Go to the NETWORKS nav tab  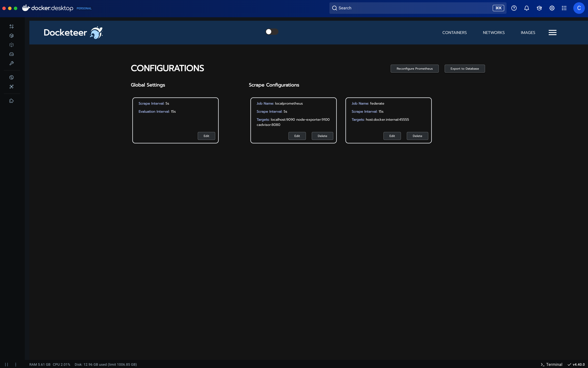click(494, 33)
